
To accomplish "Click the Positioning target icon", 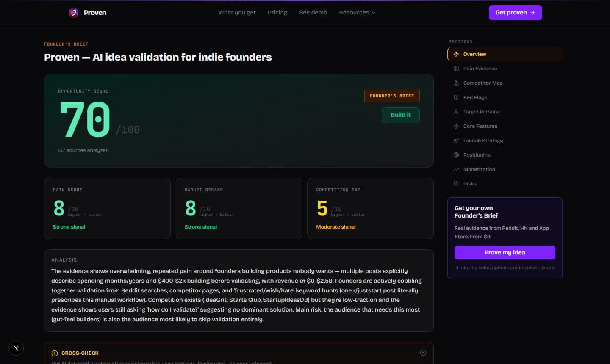I will pyautogui.click(x=456, y=155).
